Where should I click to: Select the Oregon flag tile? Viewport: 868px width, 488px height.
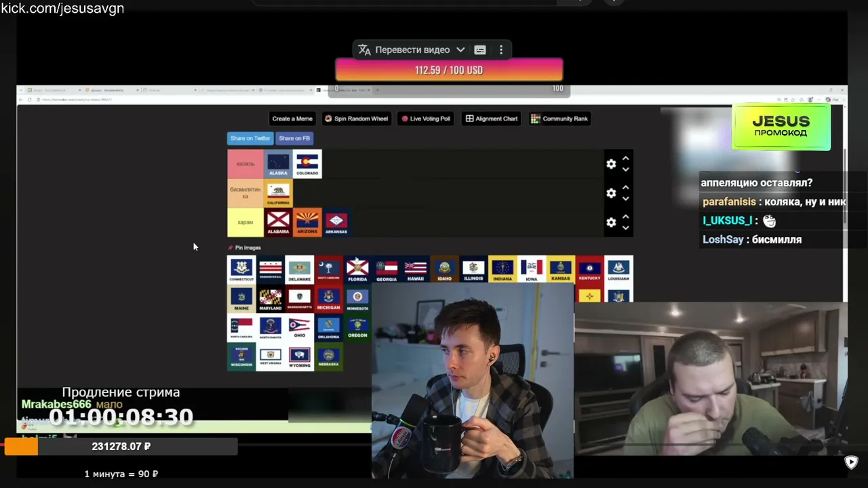tap(357, 328)
